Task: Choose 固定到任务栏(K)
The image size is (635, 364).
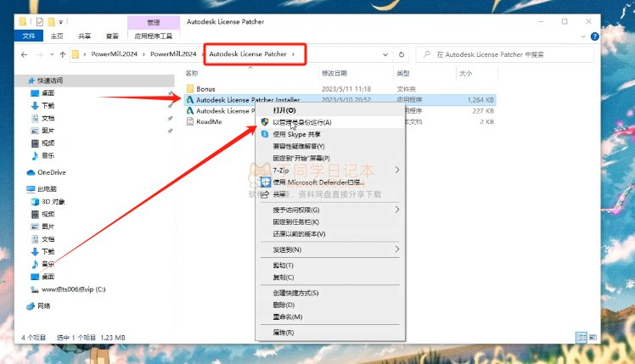Action: coord(330,222)
